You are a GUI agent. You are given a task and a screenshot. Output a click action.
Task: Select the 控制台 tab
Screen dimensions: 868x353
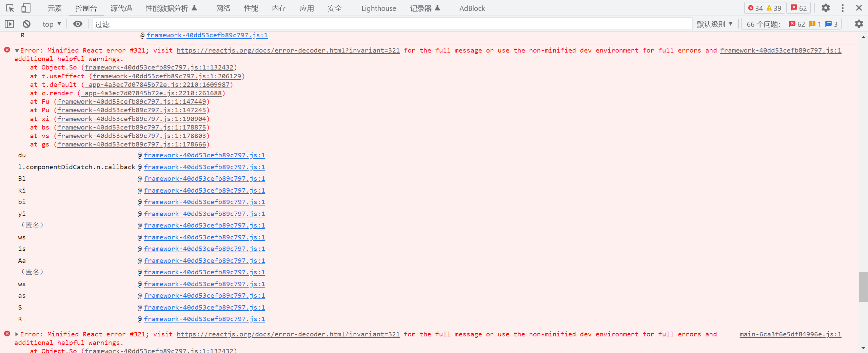click(x=86, y=8)
